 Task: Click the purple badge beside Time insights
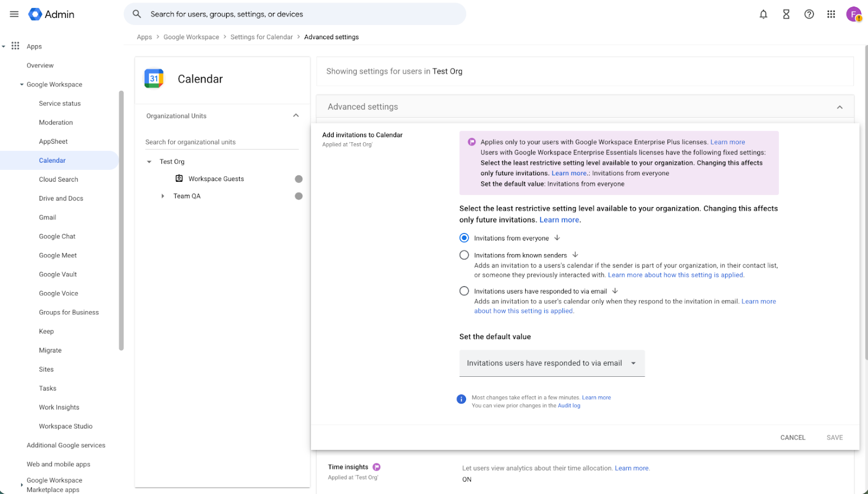(x=376, y=467)
